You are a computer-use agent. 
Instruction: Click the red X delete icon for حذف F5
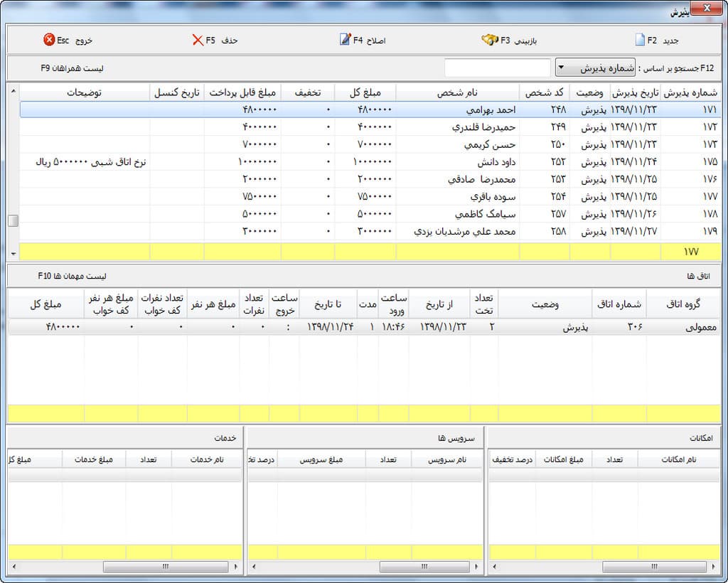(x=198, y=40)
